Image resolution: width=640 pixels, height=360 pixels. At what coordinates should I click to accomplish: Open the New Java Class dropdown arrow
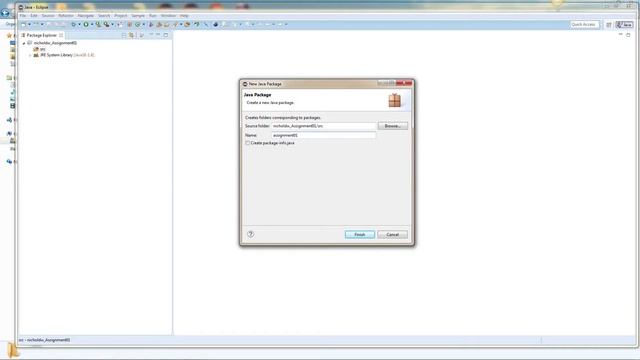pos(143,24)
